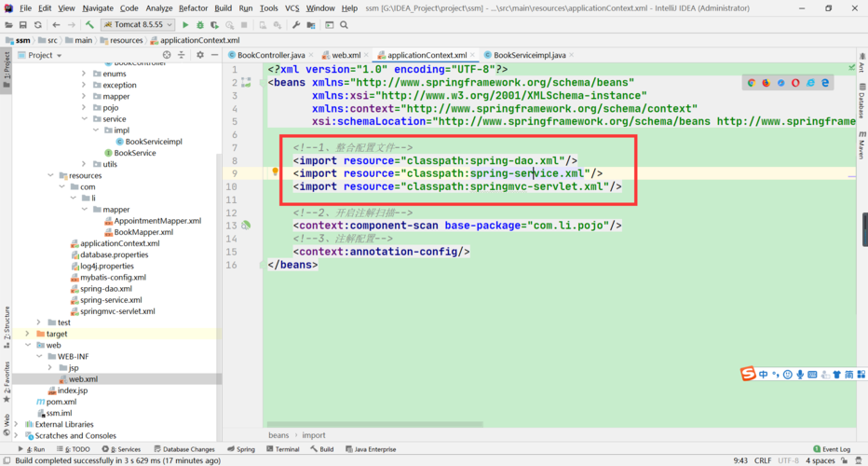Click the Run Anything toolbar icon
Image resolution: width=868 pixels, height=466 pixels.
(x=330, y=25)
